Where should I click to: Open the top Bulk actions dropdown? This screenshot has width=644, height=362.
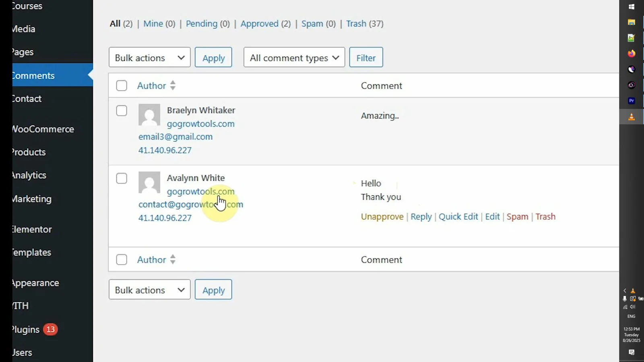click(149, 58)
